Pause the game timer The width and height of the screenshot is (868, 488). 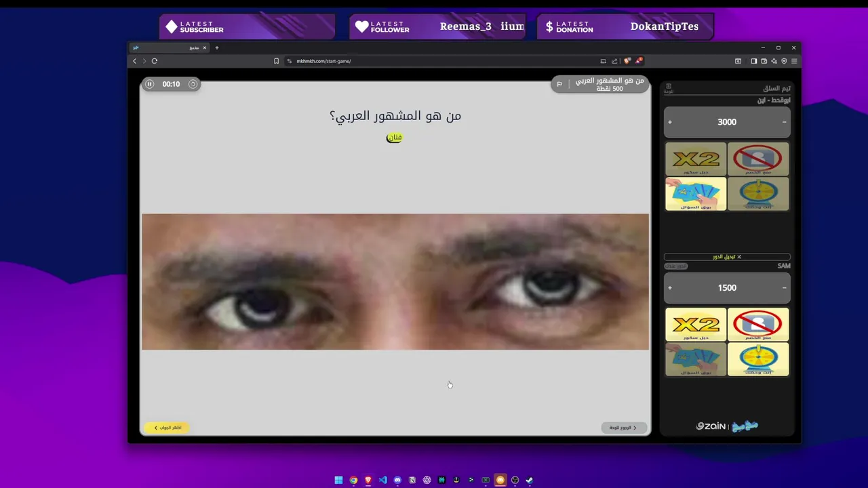point(150,84)
